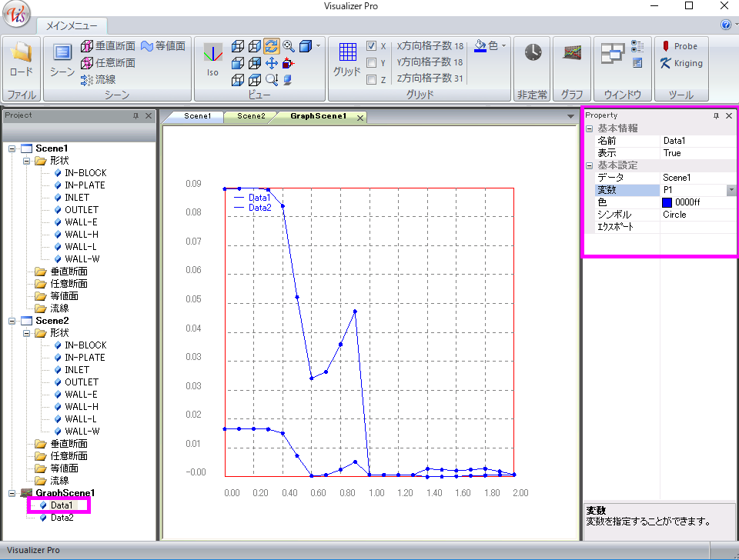The width and height of the screenshot is (739, 560).
Task: Collapse the 基本設定 property section
Action: [589, 165]
